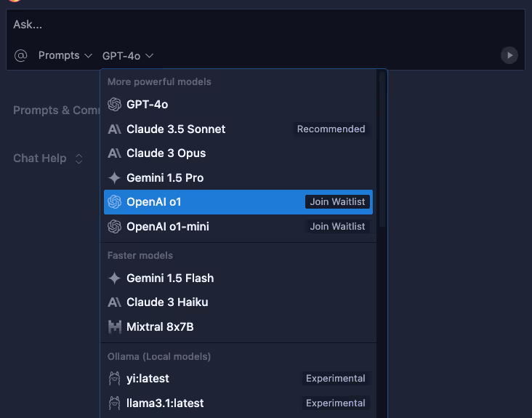Viewport: 532px width, 418px height.
Task: Click the Experimental badge on yi:latest
Action: [336, 379]
